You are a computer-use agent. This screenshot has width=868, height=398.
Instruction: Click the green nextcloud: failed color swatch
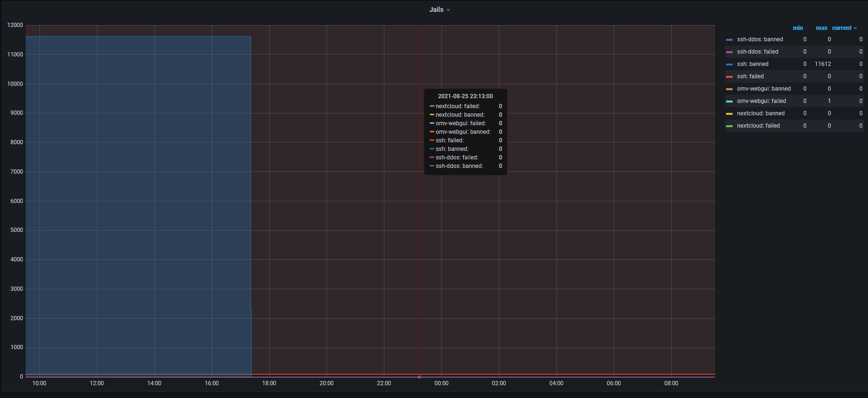(729, 126)
